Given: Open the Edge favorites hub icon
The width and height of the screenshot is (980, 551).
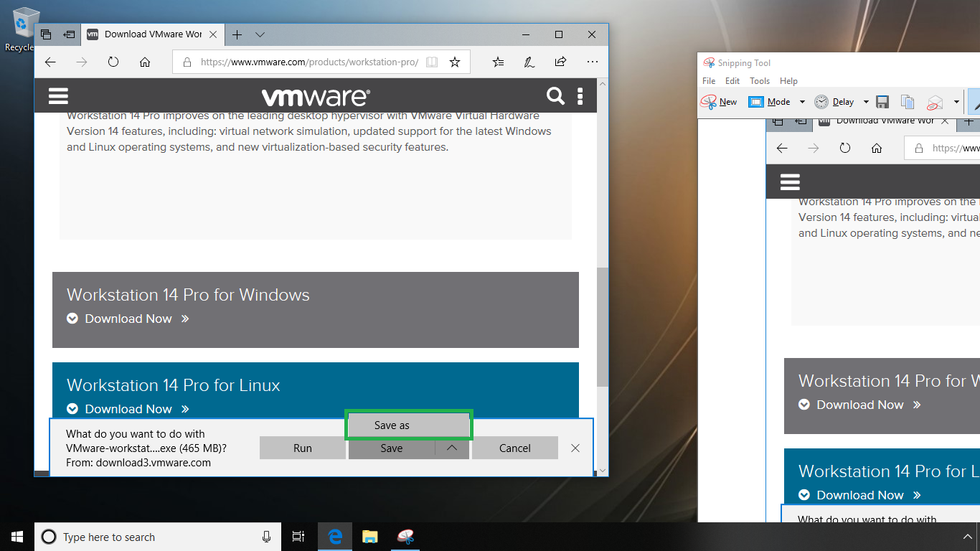Looking at the screenshot, I should click(x=499, y=62).
